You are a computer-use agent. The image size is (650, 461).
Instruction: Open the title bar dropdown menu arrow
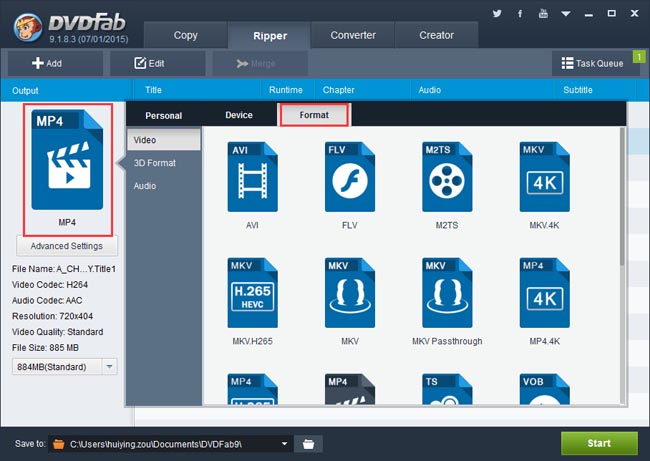coord(566,14)
